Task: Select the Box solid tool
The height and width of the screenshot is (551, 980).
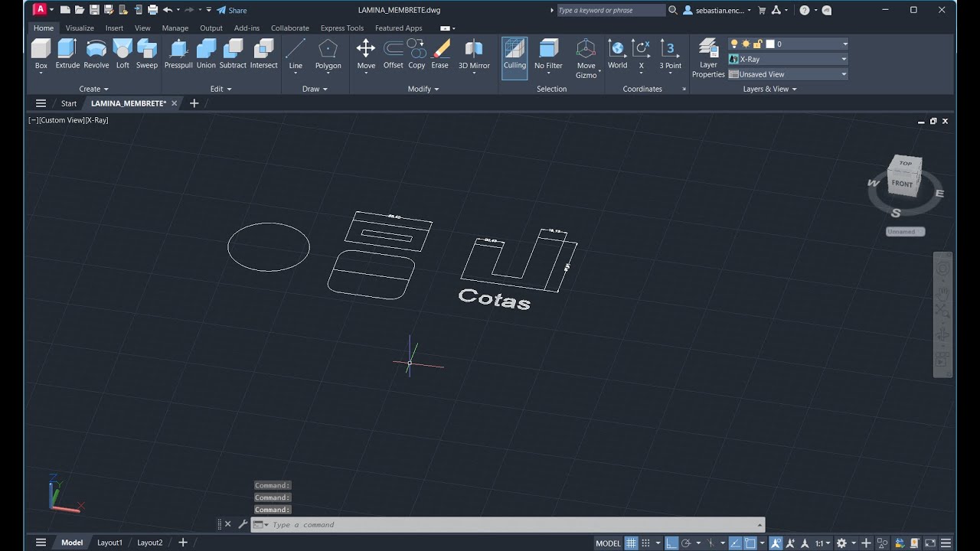Action: click(x=41, y=54)
